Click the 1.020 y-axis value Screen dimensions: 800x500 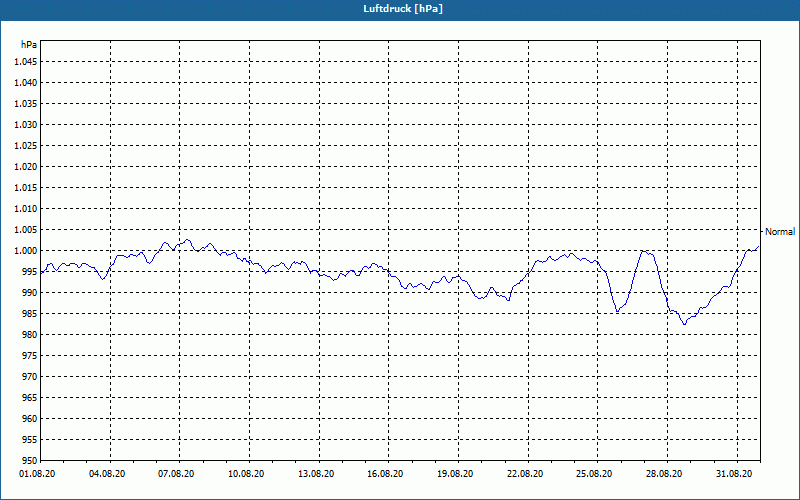pyautogui.click(x=26, y=166)
